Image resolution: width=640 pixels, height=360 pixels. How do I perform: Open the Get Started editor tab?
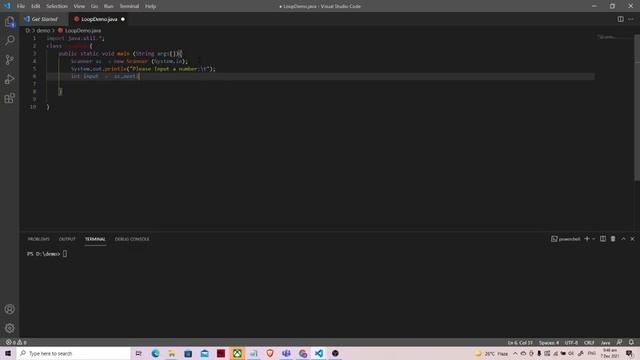[x=44, y=19]
